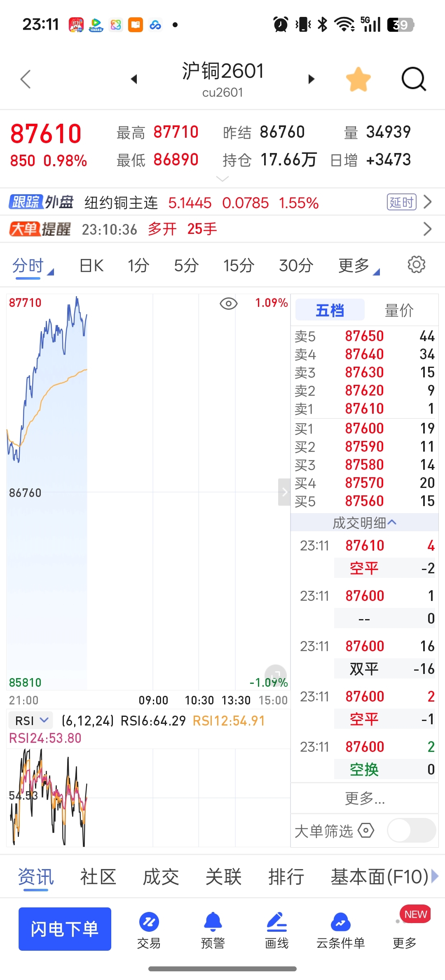Toggle the favorite star for 沪铜2601
The width and height of the screenshot is (445, 980).
[x=358, y=79]
